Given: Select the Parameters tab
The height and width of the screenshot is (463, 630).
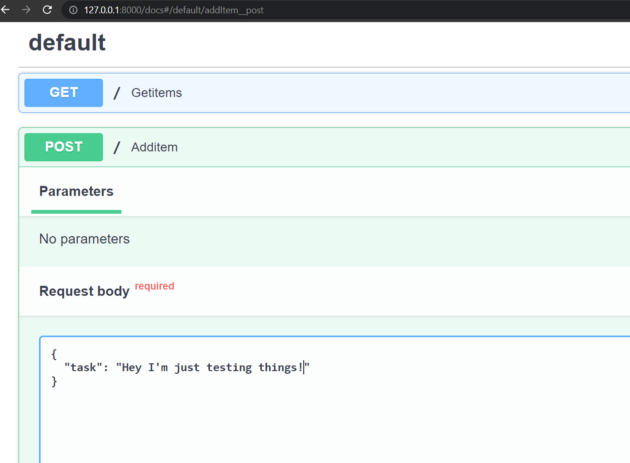Looking at the screenshot, I should (x=76, y=191).
